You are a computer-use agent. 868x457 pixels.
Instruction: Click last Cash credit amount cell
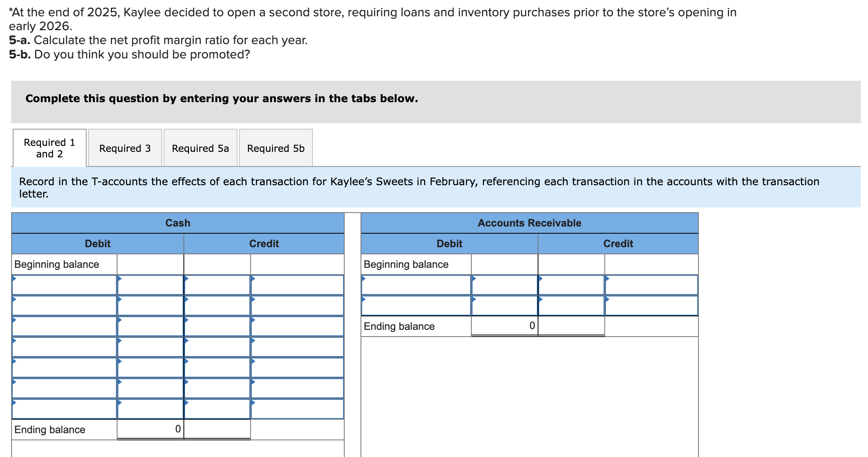click(217, 409)
